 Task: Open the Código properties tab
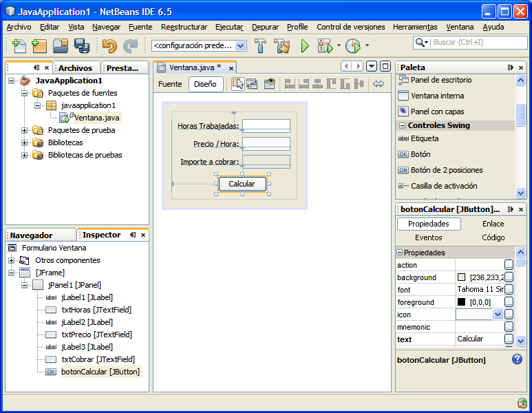(493, 237)
